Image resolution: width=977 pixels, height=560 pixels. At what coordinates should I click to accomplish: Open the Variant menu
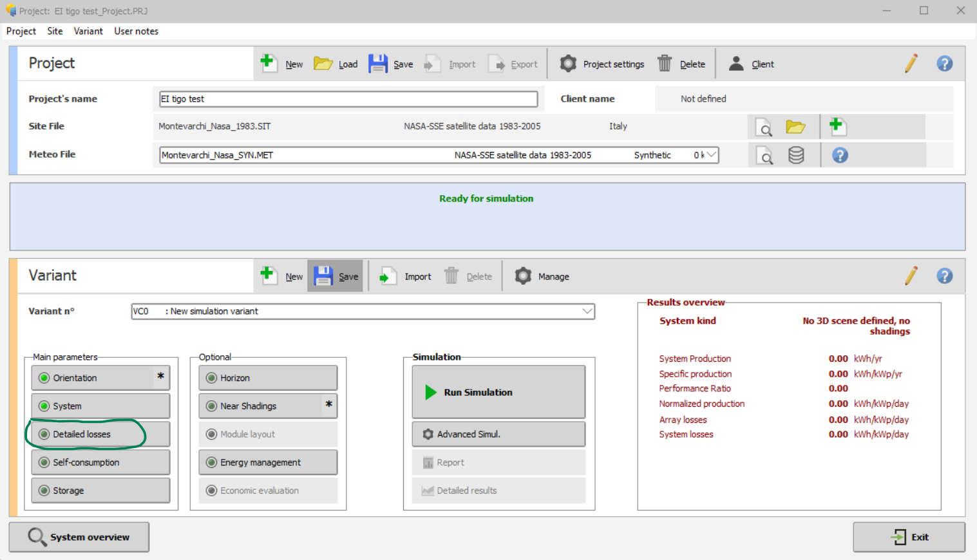[88, 31]
